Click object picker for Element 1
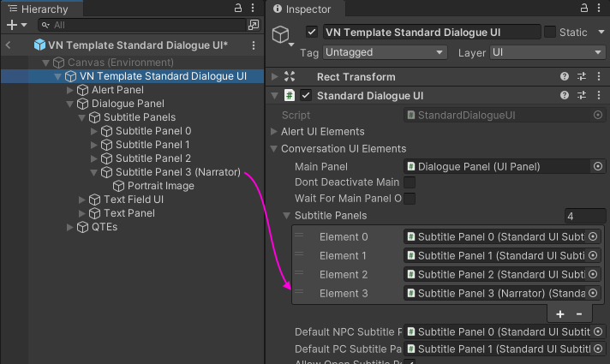The image size is (610, 364). point(593,255)
